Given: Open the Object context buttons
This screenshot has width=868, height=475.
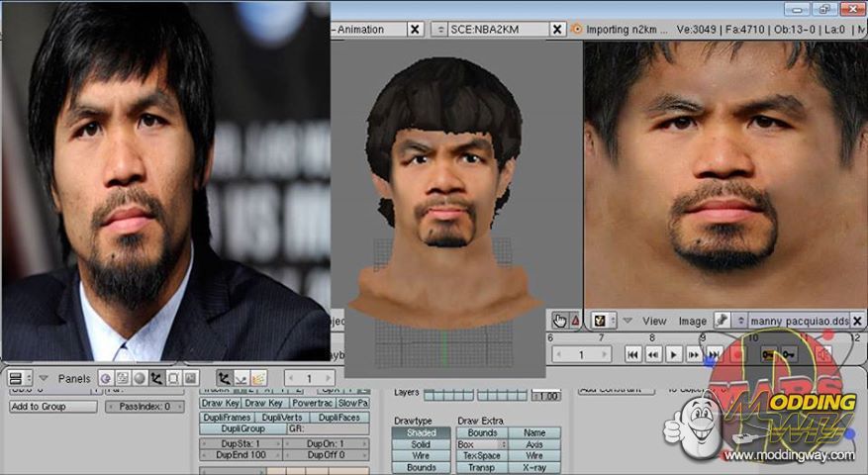Looking at the screenshot, I should coord(156,378).
